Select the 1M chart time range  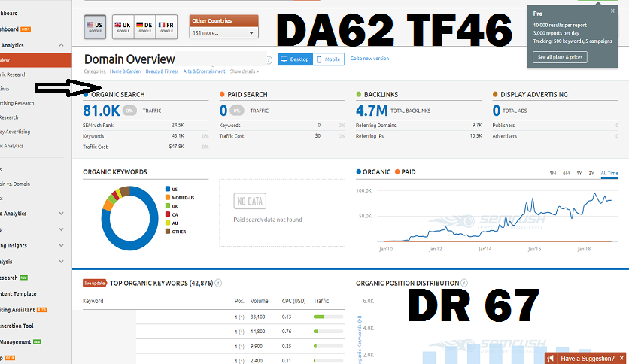click(x=553, y=173)
